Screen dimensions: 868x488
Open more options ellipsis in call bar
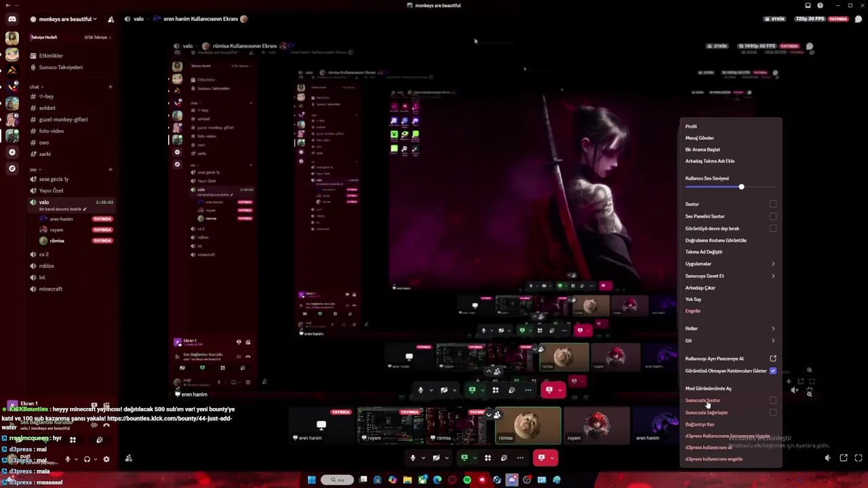click(520, 457)
